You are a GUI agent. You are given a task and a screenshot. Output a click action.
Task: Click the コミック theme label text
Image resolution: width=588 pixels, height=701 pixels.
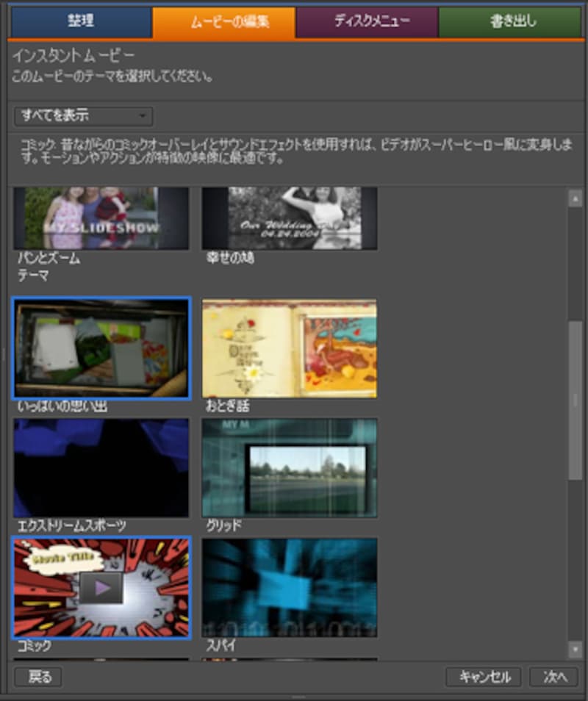click(x=34, y=646)
